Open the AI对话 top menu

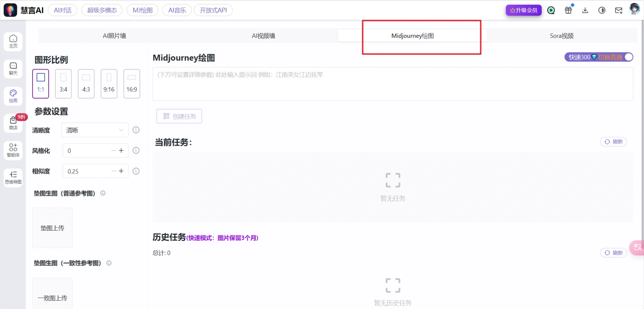63,10
